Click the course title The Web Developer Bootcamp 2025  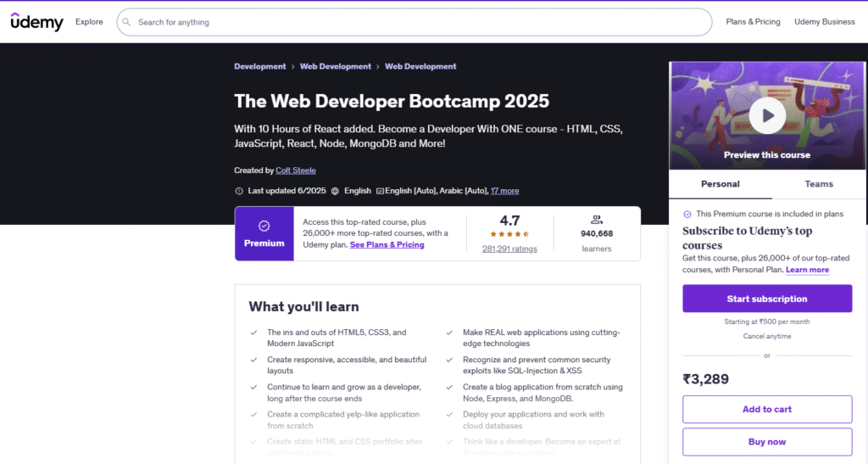pyautogui.click(x=392, y=101)
